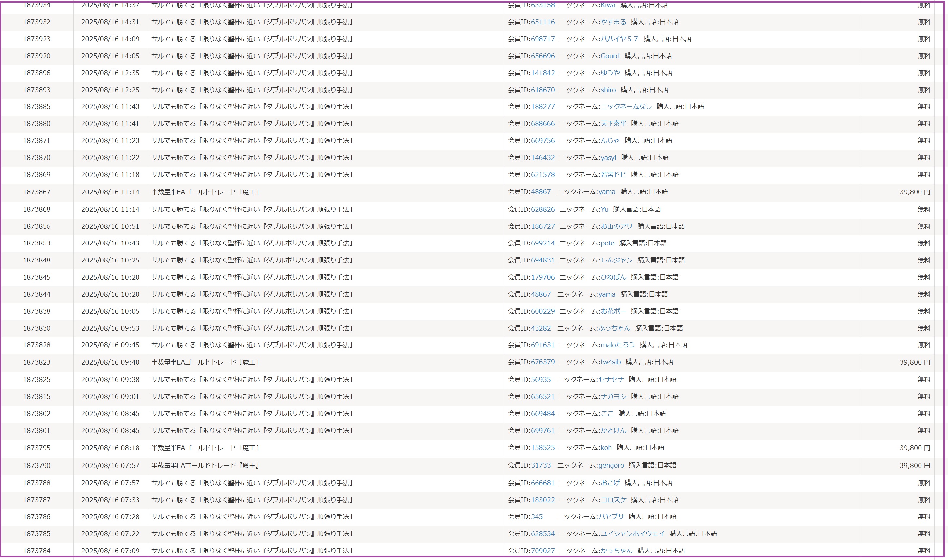Select 39,800 円 price in fw4sib row
Image resolution: width=948 pixels, height=560 pixels.
point(915,362)
